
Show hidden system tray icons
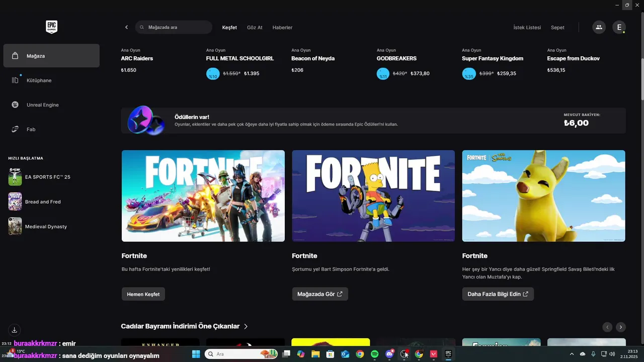[x=572, y=354]
